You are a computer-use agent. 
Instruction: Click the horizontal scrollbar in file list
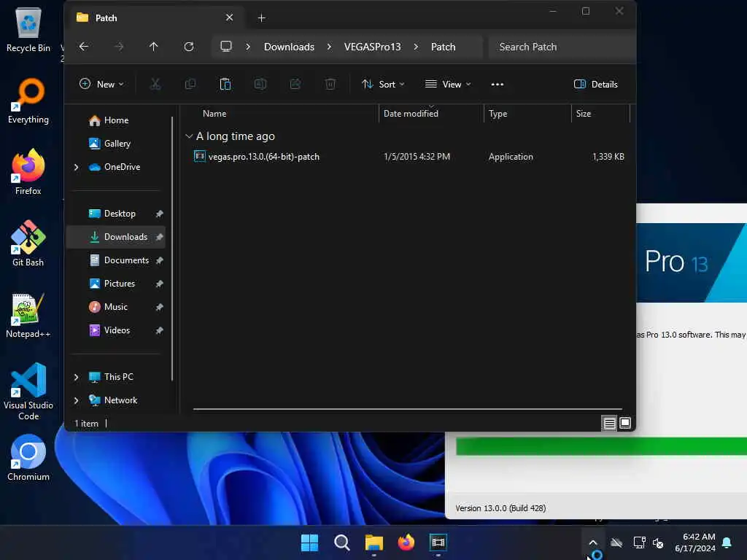coord(408,409)
